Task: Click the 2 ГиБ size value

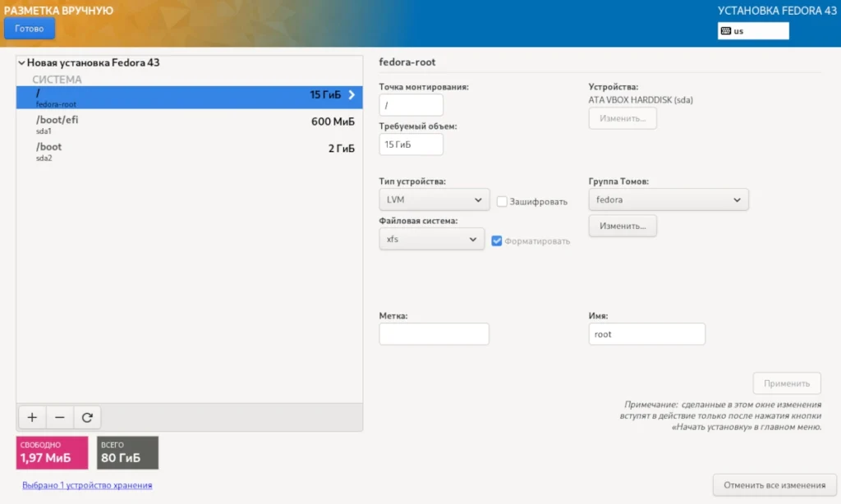Action: (341, 148)
